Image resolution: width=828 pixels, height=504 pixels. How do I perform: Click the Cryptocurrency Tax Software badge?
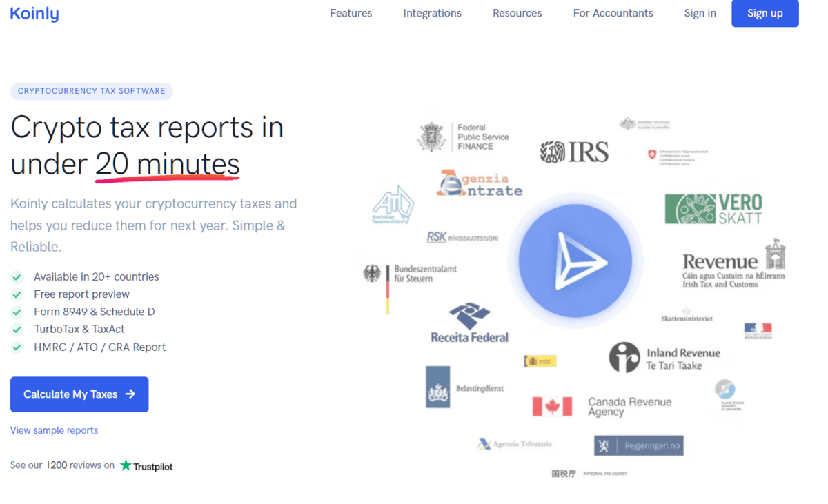tap(92, 91)
